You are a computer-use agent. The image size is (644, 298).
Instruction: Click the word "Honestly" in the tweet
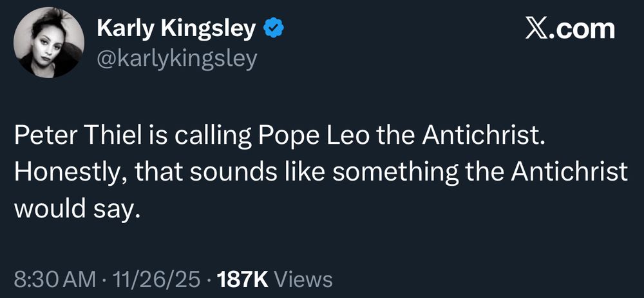point(62,174)
